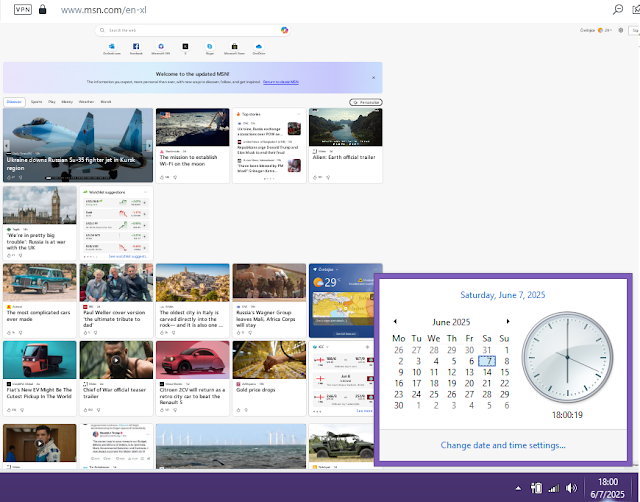
Task: Dislike the Alien: Earth trailer story
Action: [328, 178]
